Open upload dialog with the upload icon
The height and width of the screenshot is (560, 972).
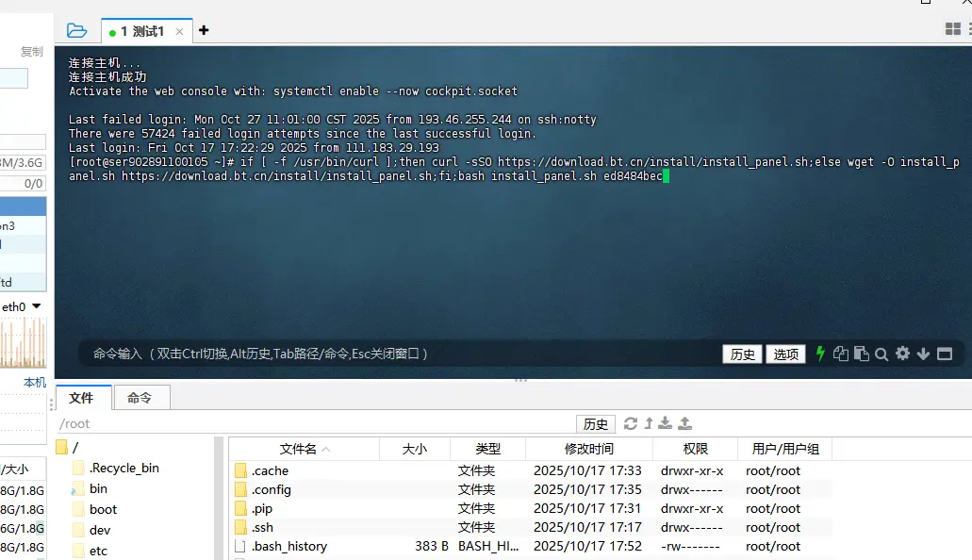pos(685,424)
